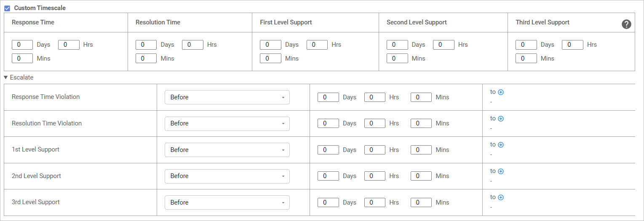Click Resolution Time Hrs input field

(192, 45)
